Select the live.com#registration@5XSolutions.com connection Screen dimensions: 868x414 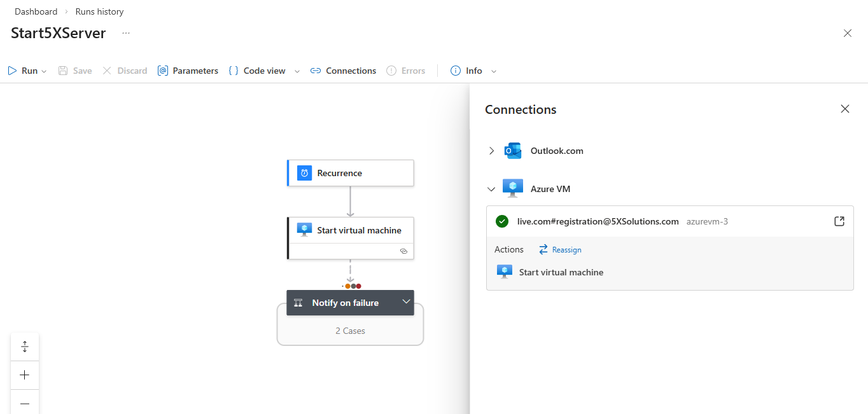click(598, 221)
